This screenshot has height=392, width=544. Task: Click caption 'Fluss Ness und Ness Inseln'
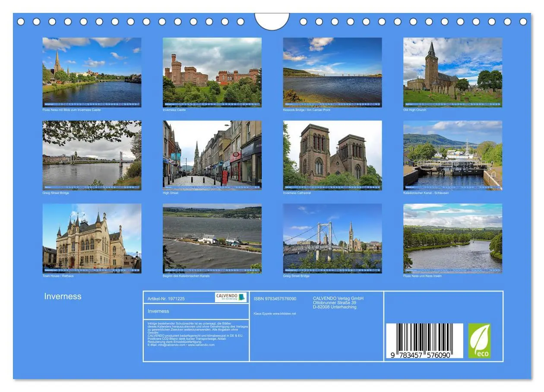click(x=422, y=276)
